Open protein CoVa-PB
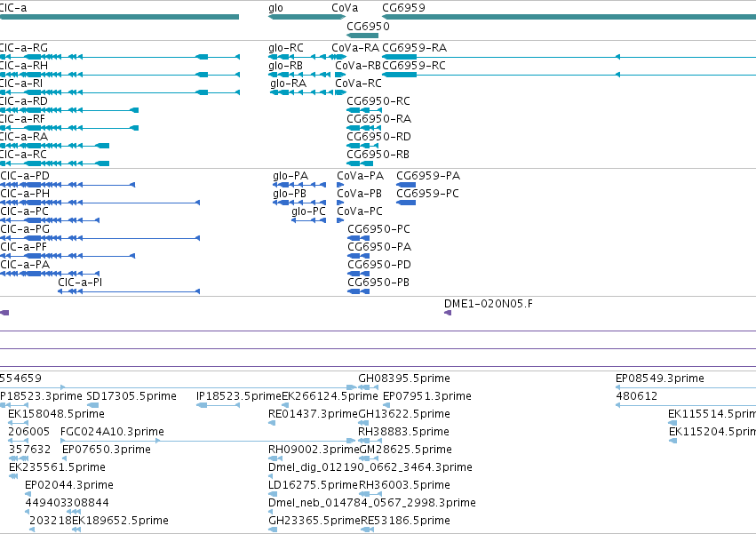 coord(340,203)
